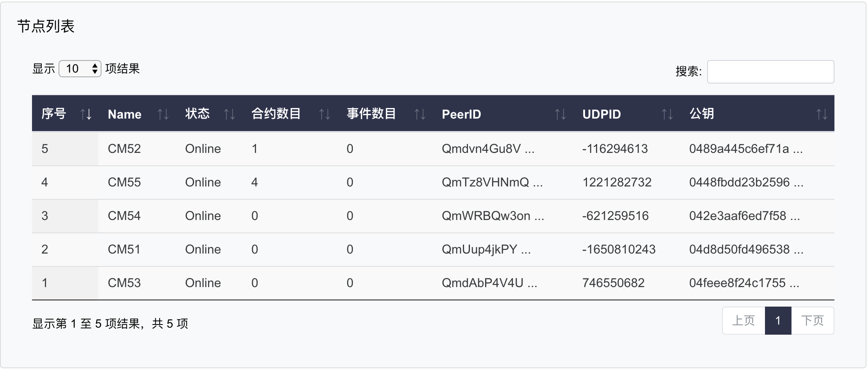The width and height of the screenshot is (868, 369).
Task: Select page 1 in pagination
Action: tap(778, 321)
